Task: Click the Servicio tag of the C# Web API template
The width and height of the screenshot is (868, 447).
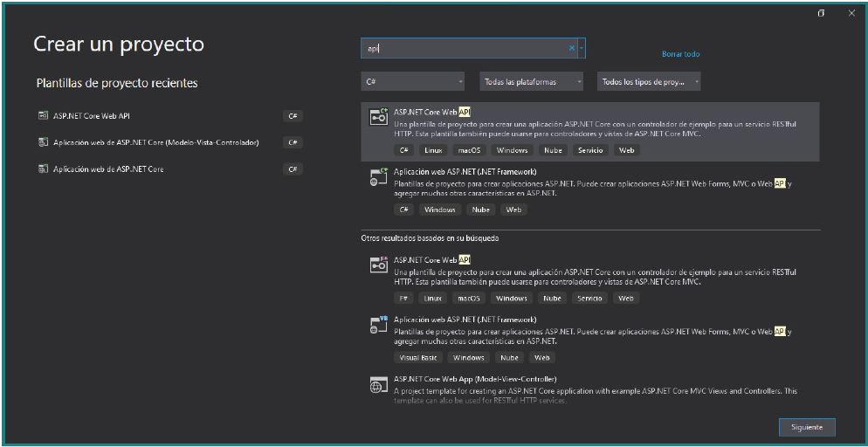Action: [x=590, y=150]
